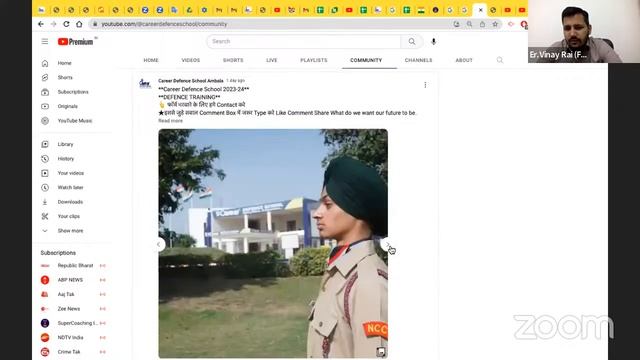Open browser home page

(79, 24)
